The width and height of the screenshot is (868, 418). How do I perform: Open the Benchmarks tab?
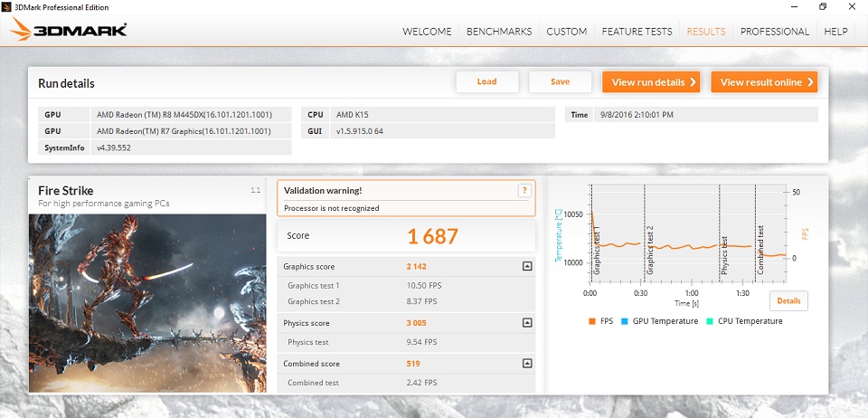coord(499,32)
